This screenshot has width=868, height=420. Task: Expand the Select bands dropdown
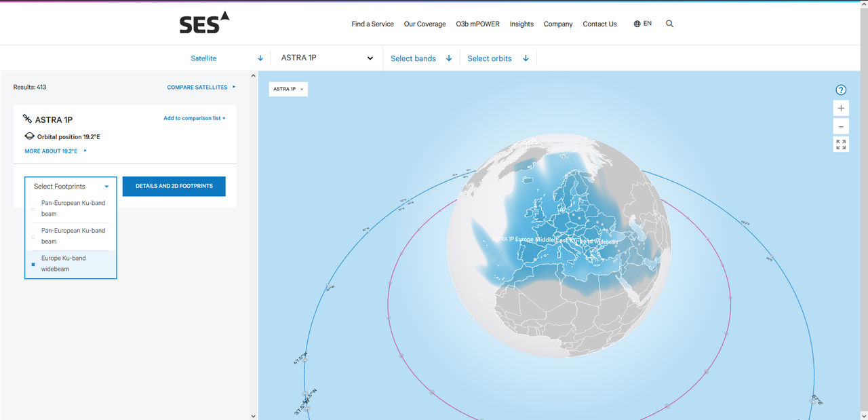pyautogui.click(x=421, y=58)
